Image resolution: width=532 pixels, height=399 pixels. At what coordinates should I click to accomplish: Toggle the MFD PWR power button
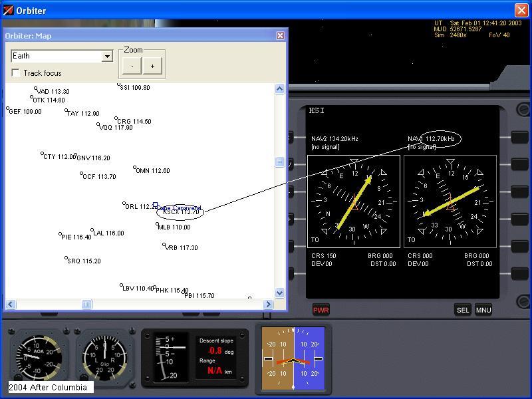point(321,310)
